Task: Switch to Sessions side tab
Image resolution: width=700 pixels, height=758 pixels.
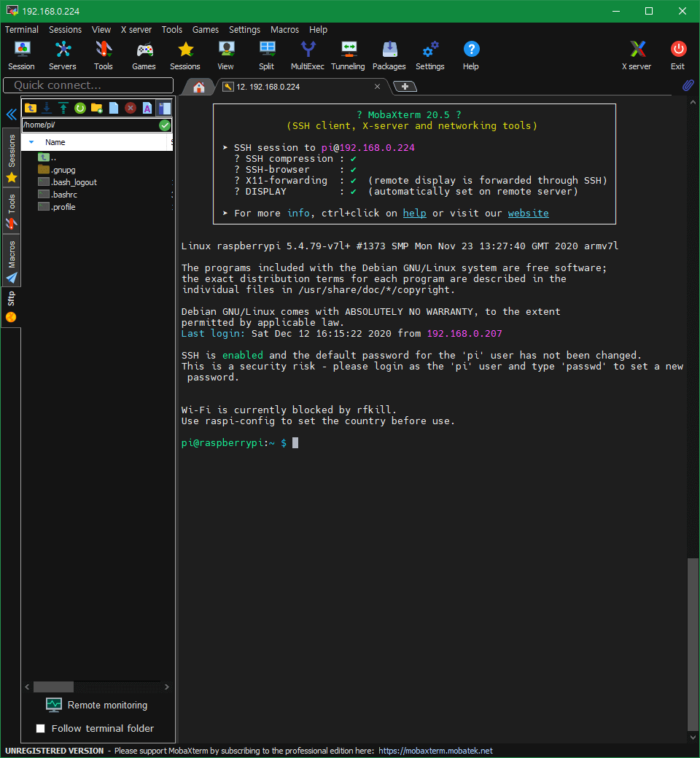Action: click(x=11, y=157)
